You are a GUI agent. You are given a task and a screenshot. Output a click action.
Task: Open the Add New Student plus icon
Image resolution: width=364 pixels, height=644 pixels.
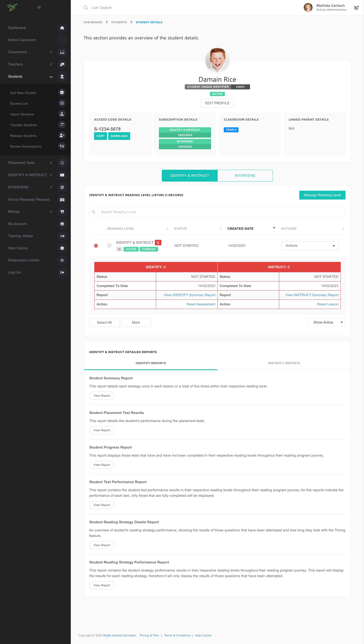[x=62, y=92]
